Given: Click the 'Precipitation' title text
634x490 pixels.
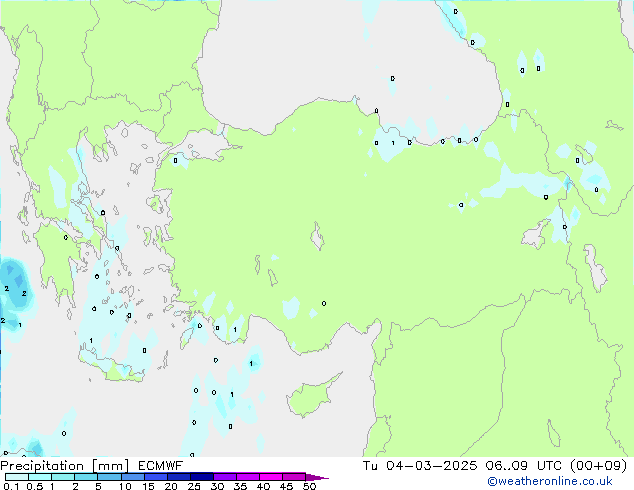Looking at the screenshot, I should pos(42,466).
